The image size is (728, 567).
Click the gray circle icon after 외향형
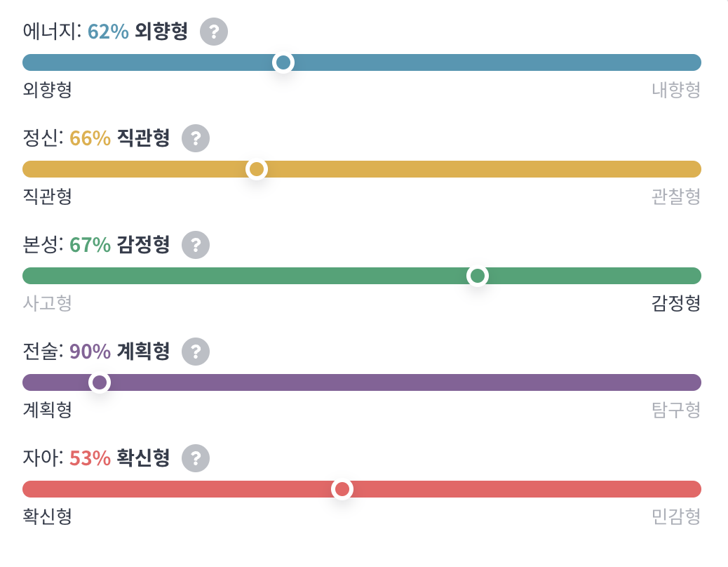coord(215,31)
